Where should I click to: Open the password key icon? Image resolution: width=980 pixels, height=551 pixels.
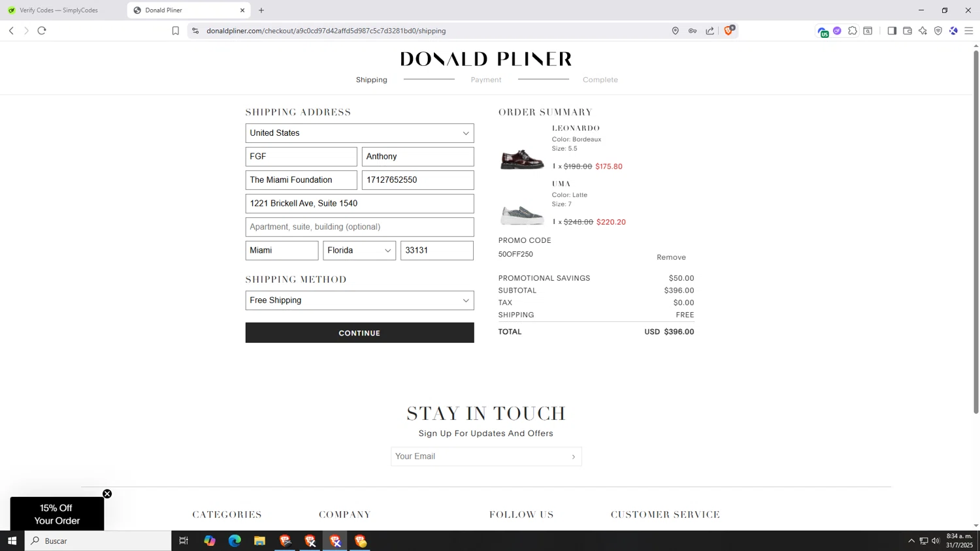(x=693, y=31)
